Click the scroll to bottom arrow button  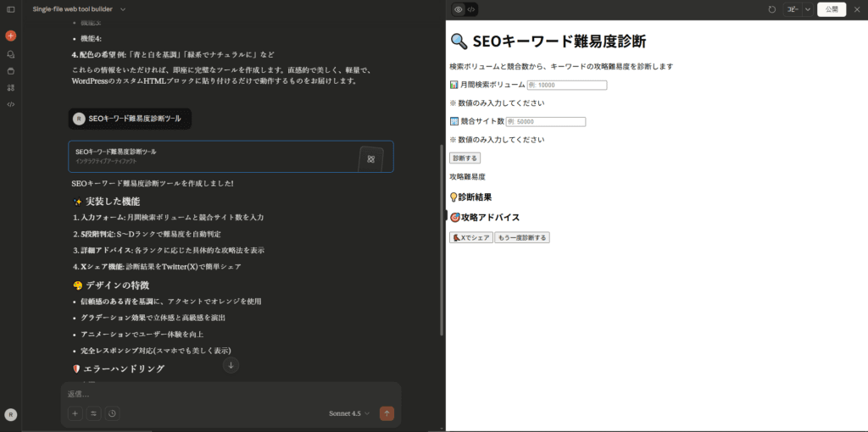pyautogui.click(x=231, y=365)
